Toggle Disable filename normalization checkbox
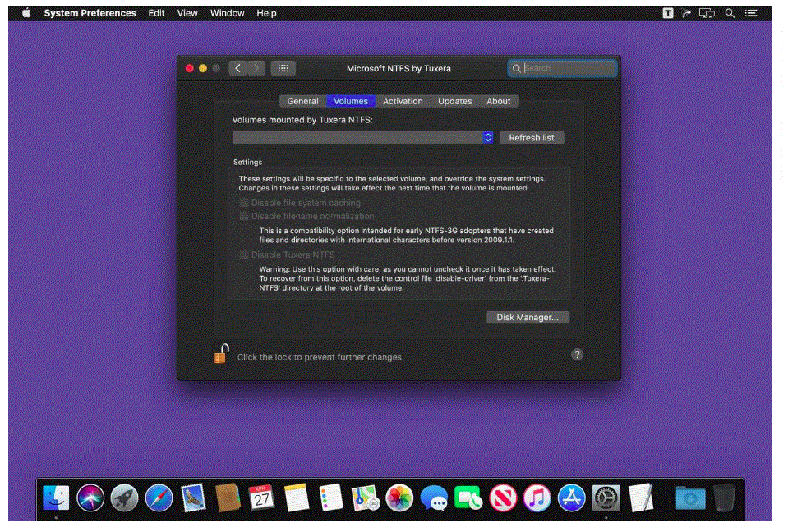The image size is (788, 532). click(244, 216)
